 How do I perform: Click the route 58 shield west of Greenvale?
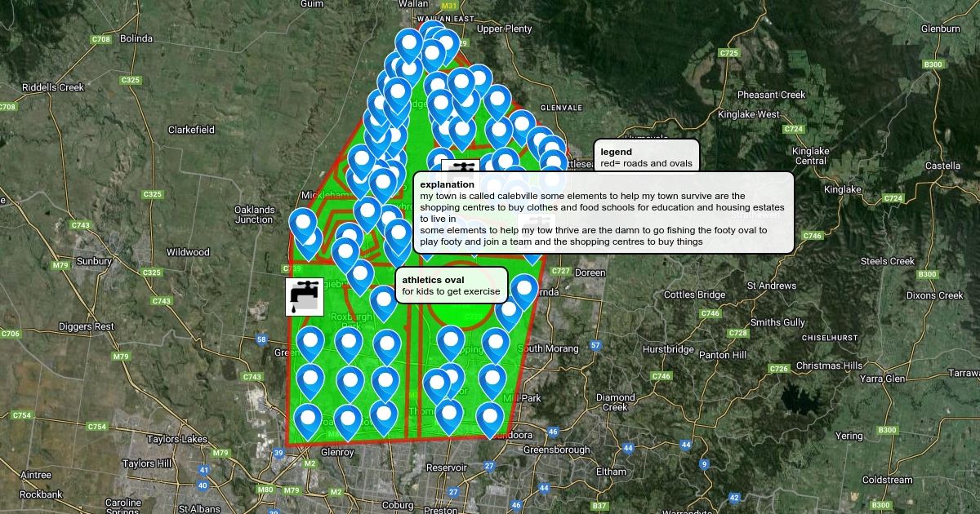pyautogui.click(x=261, y=339)
